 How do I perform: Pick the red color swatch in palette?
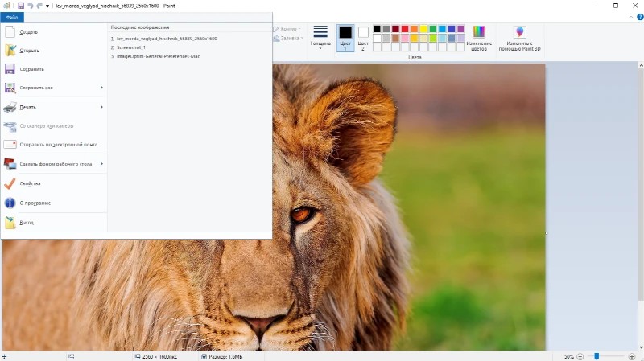[x=405, y=29]
